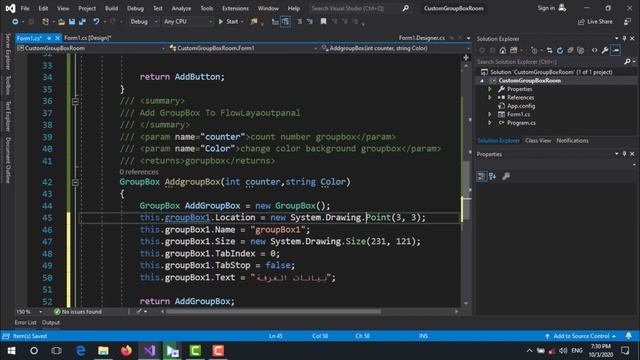
Task: Open Firefox from the taskbar
Action: click(x=127, y=351)
